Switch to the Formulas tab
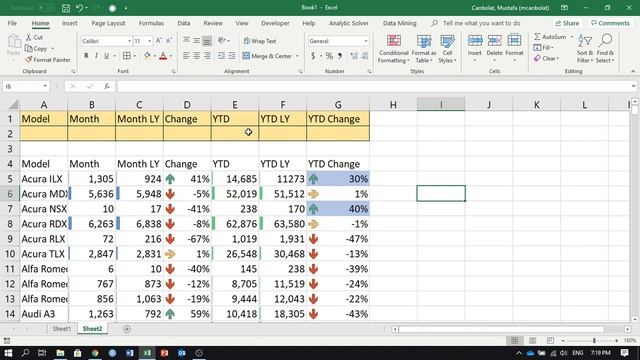The height and width of the screenshot is (360, 640). tap(151, 23)
